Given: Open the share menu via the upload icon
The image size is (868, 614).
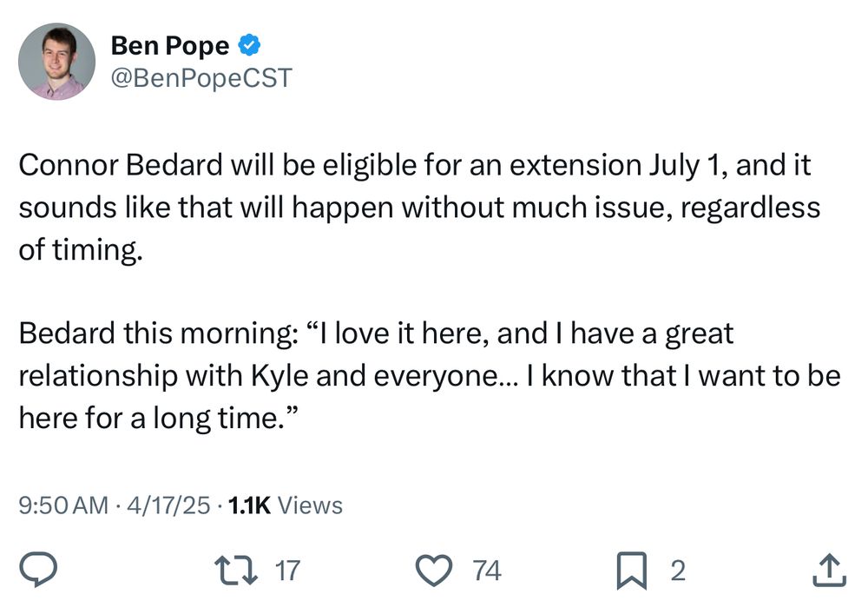Looking at the screenshot, I should tap(827, 571).
